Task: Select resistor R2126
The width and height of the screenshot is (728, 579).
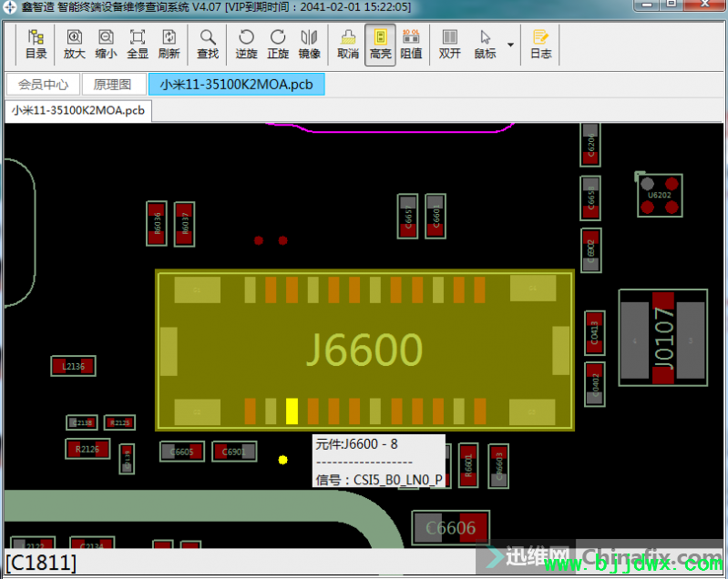Action: [x=87, y=449]
